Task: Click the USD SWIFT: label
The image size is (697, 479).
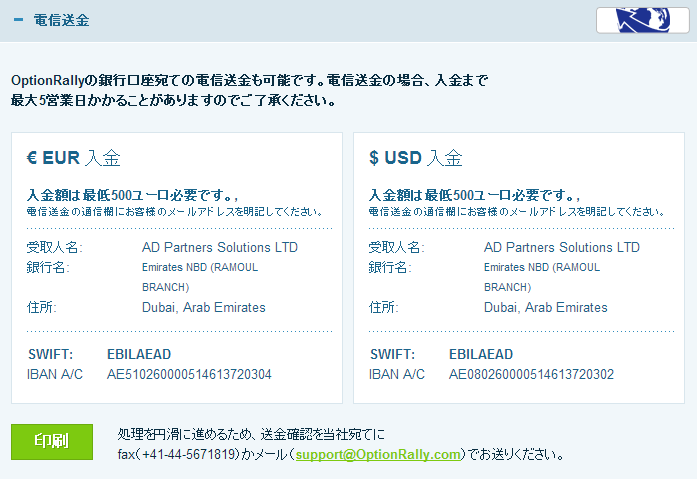Action: (393, 354)
